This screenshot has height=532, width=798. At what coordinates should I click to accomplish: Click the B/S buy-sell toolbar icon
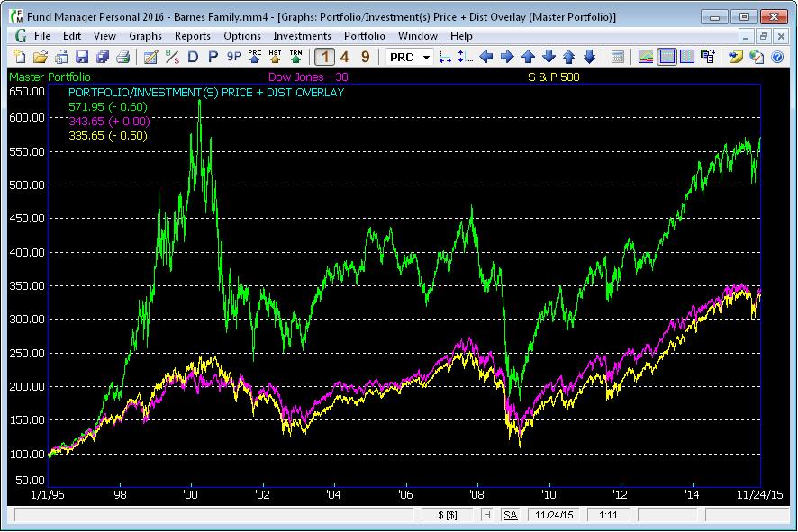pos(172,57)
